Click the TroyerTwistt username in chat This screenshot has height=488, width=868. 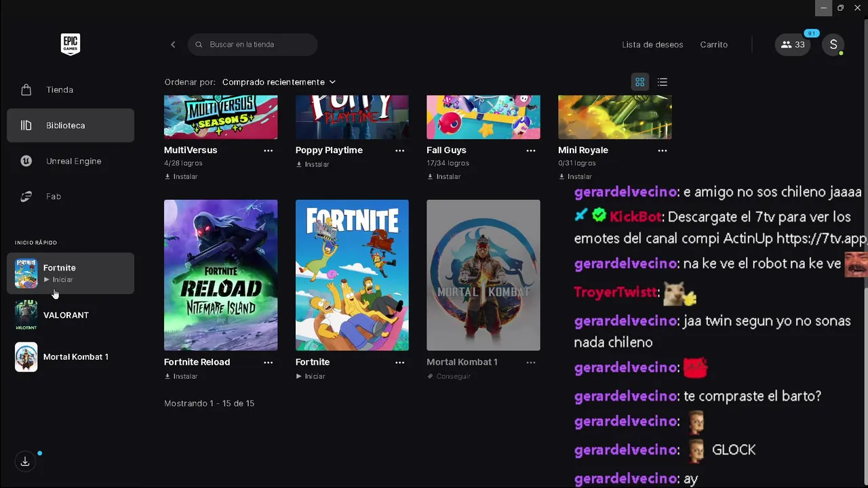pos(616,292)
